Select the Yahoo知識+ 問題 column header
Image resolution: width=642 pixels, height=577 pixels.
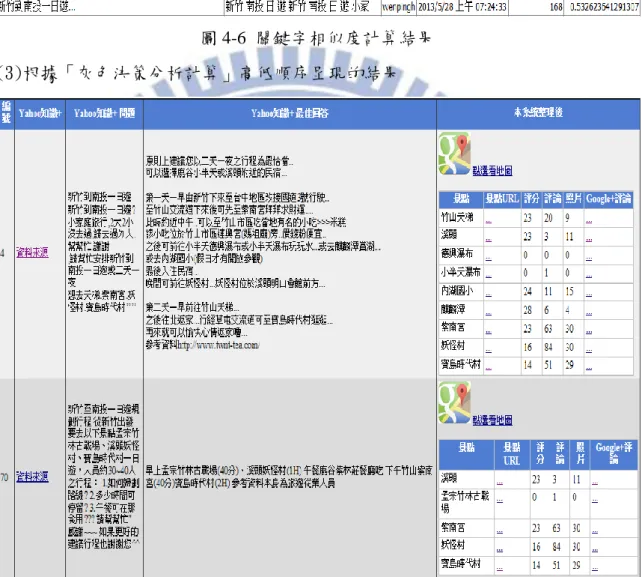tap(104, 113)
